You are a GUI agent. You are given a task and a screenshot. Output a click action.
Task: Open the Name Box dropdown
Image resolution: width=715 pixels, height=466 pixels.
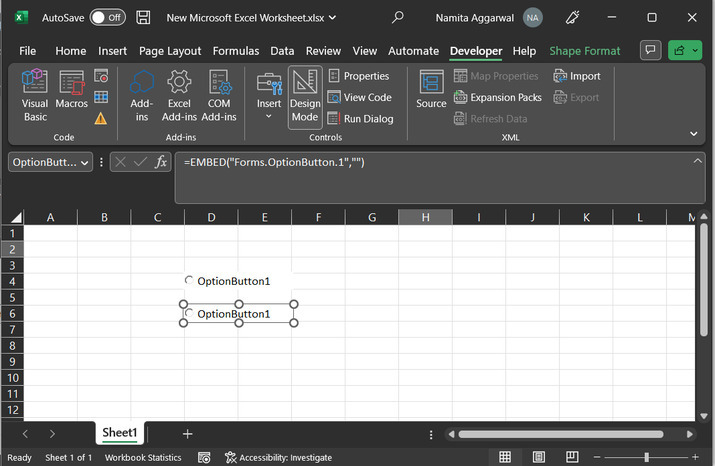85,162
